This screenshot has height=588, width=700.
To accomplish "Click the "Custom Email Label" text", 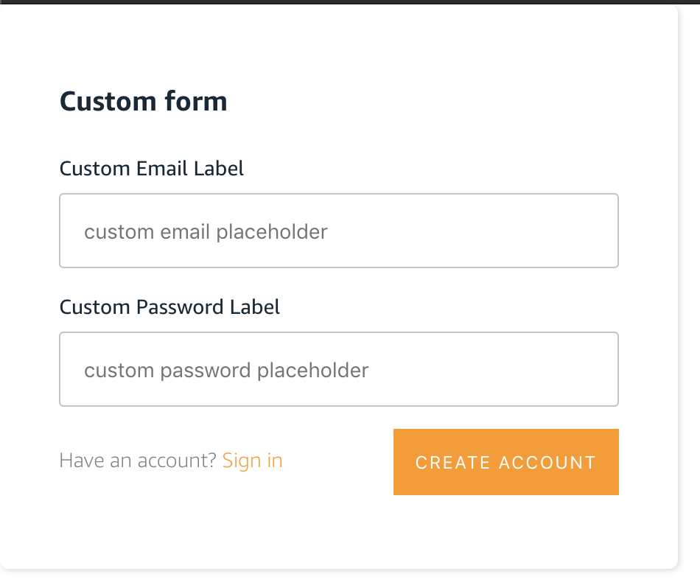I will point(151,169).
